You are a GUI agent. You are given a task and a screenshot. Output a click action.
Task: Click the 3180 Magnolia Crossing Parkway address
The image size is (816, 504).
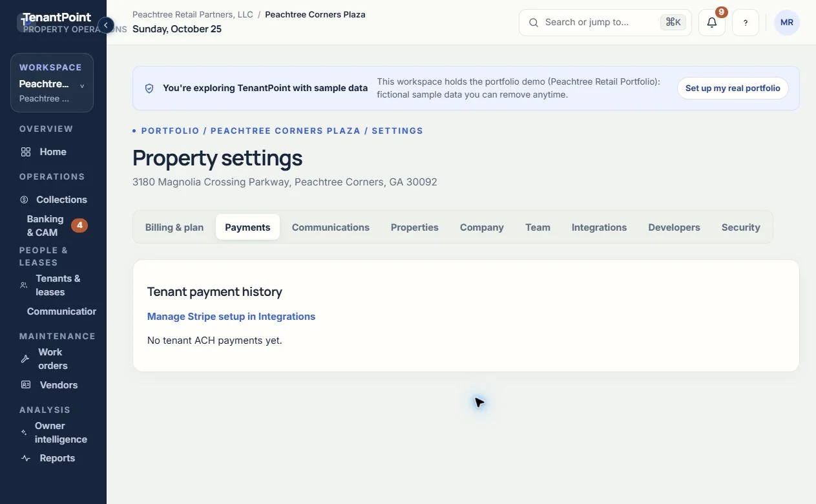[285, 182]
